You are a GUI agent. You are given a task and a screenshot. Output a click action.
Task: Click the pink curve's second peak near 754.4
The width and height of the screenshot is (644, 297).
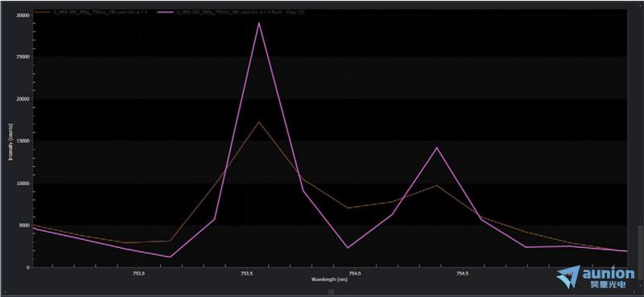tap(437, 147)
